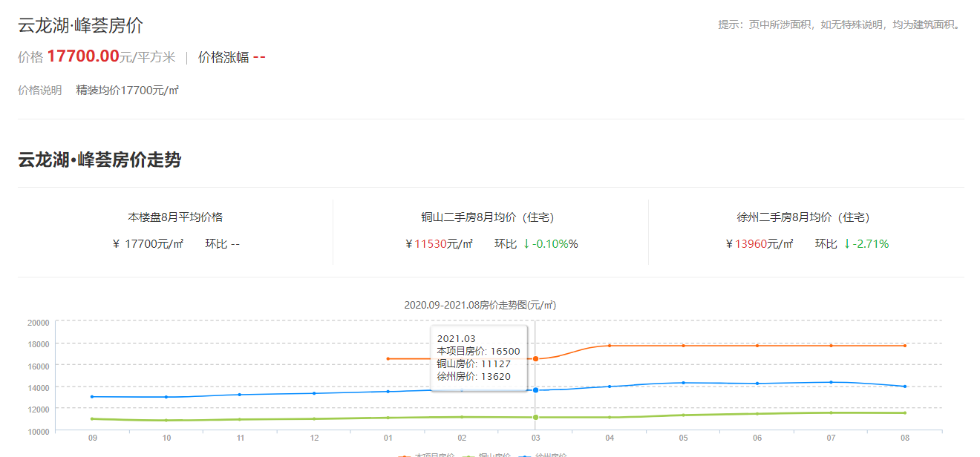Click the ¥ 17700元/㎡ value in the project card
This screenshot has width=980, height=457.
[148, 244]
